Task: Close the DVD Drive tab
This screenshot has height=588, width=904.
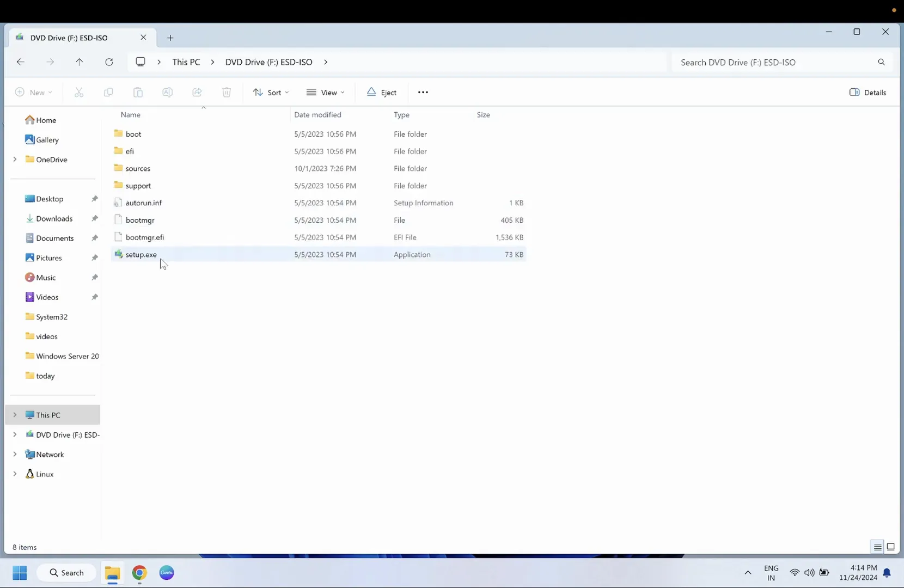Action: coord(143,38)
